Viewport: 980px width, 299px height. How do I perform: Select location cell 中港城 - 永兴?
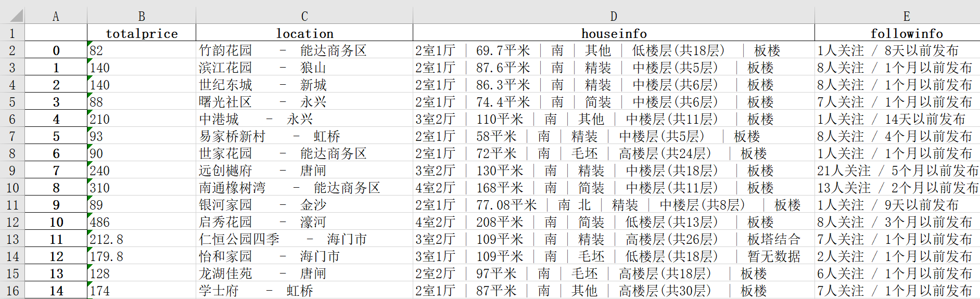[304, 119]
